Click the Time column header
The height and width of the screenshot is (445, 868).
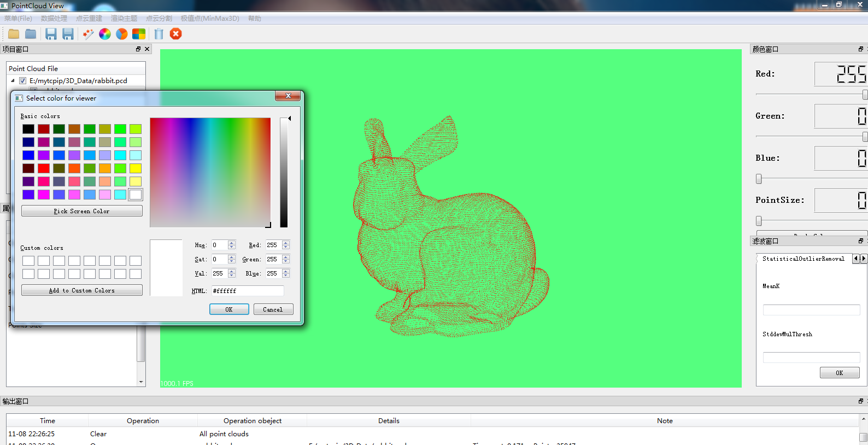[48, 420]
